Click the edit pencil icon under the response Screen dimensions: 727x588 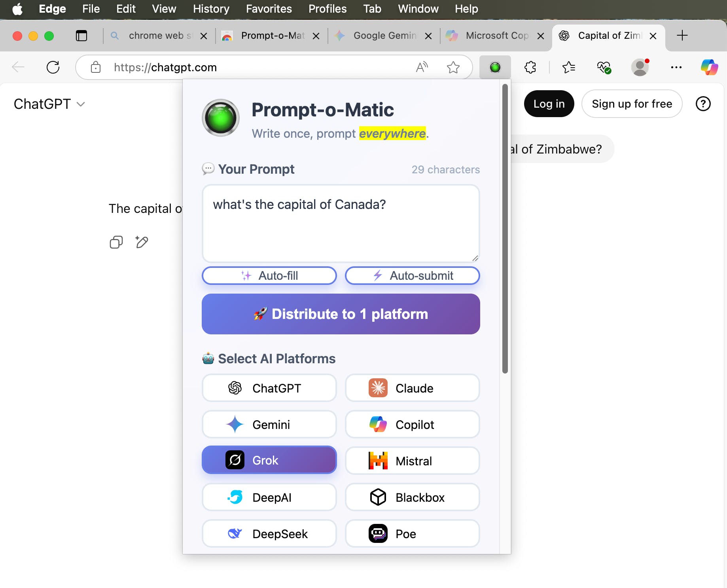pyautogui.click(x=141, y=242)
